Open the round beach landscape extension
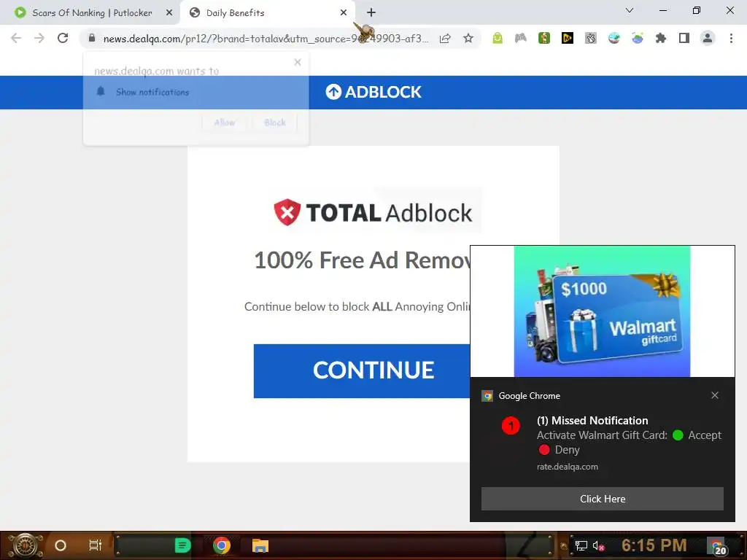This screenshot has width=747, height=560. tap(614, 38)
